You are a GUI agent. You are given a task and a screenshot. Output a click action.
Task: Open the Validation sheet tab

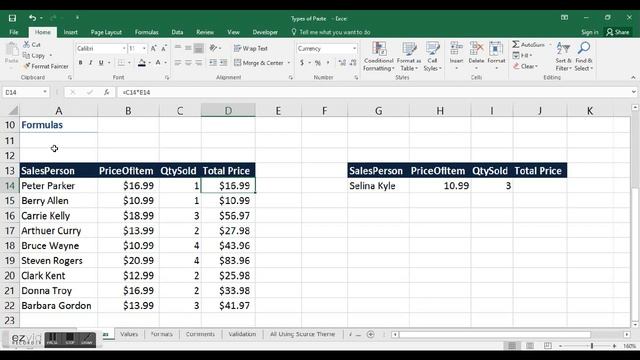click(242, 334)
